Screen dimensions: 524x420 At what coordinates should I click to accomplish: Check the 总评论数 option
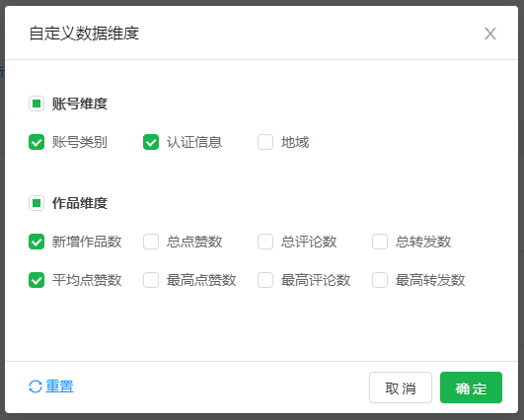pos(265,242)
